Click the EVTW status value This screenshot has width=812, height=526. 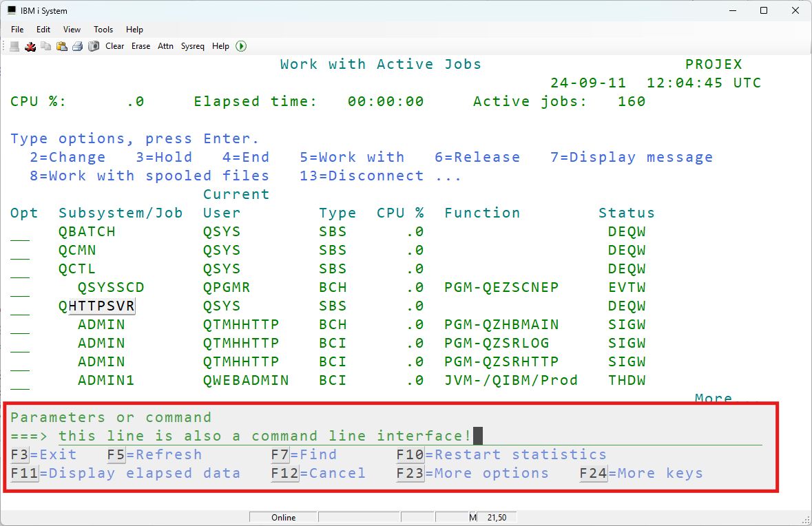627,287
